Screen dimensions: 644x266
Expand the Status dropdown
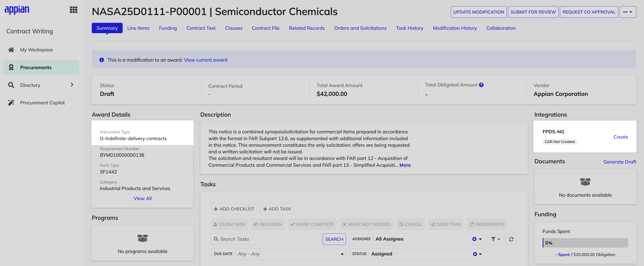[480, 254]
